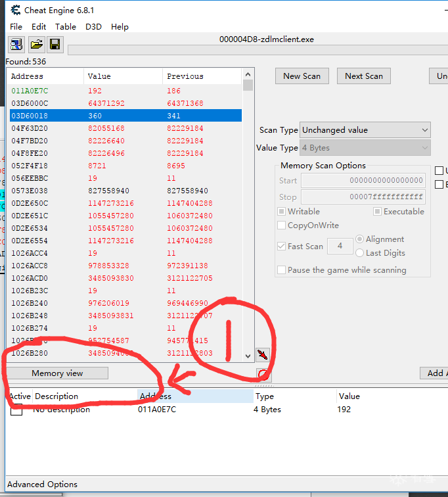Screen dimensions: 448x497
Task: Open the Table menu
Action: (66, 26)
